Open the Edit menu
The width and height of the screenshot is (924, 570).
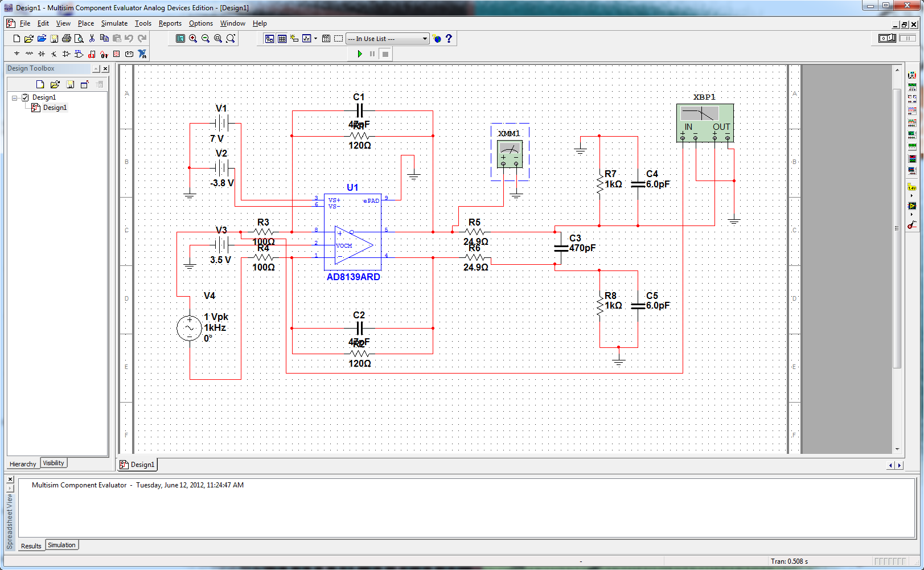click(x=43, y=23)
